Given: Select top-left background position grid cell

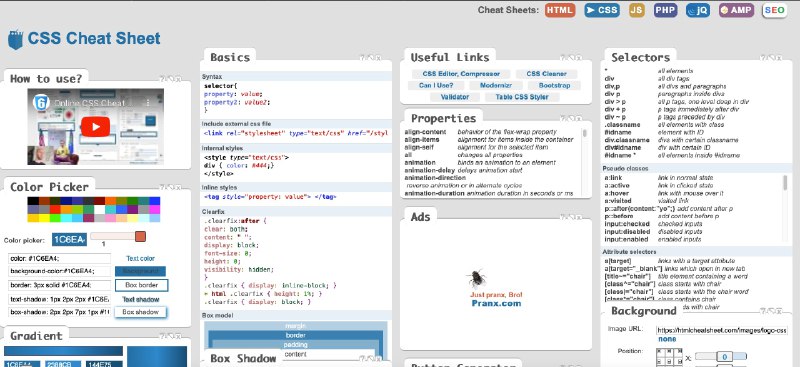Looking at the screenshot, I should [660, 352].
